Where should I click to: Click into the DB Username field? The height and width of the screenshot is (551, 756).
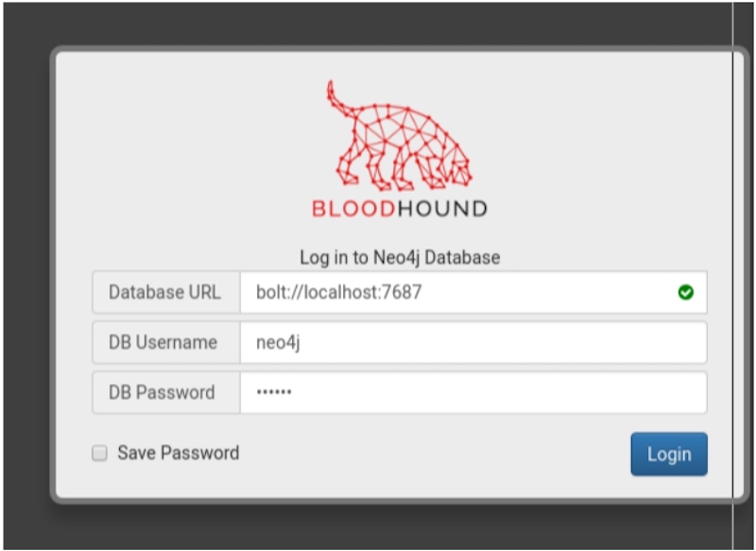tap(472, 343)
